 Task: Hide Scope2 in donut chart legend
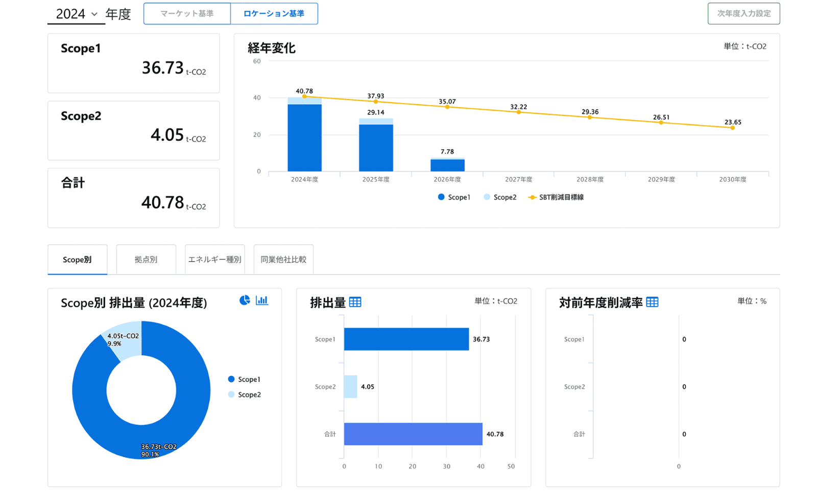[x=244, y=395]
